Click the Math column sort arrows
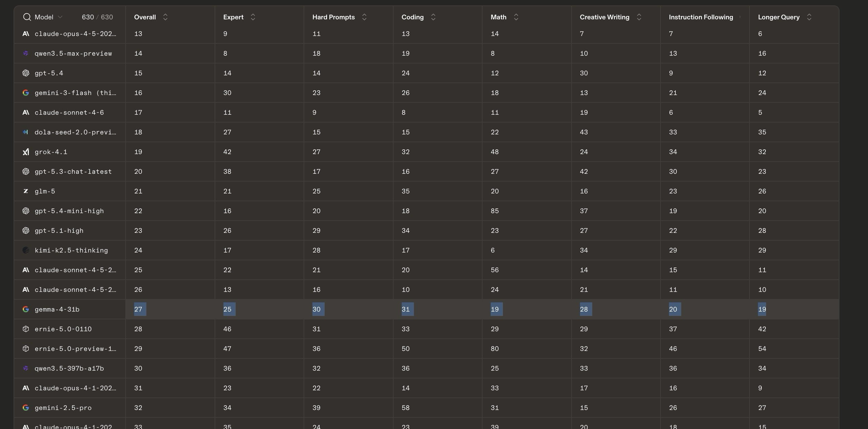The width and height of the screenshot is (868, 429). tap(516, 17)
